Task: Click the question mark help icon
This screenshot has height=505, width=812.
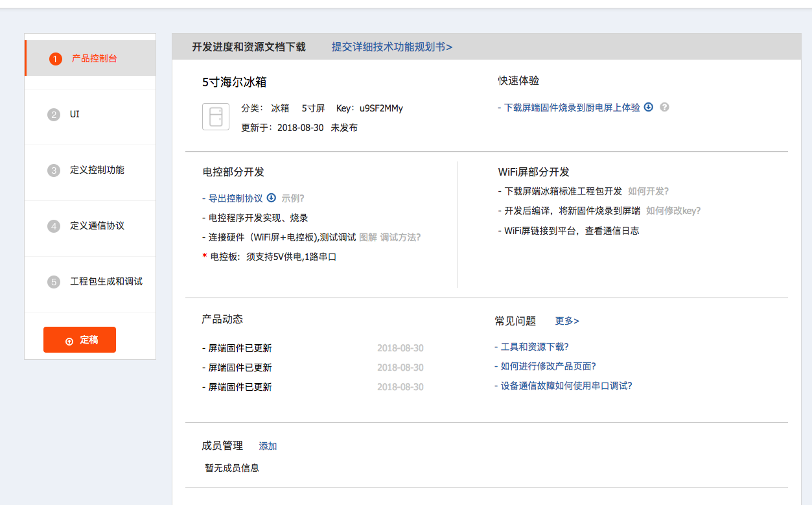Action: (x=664, y=108)
